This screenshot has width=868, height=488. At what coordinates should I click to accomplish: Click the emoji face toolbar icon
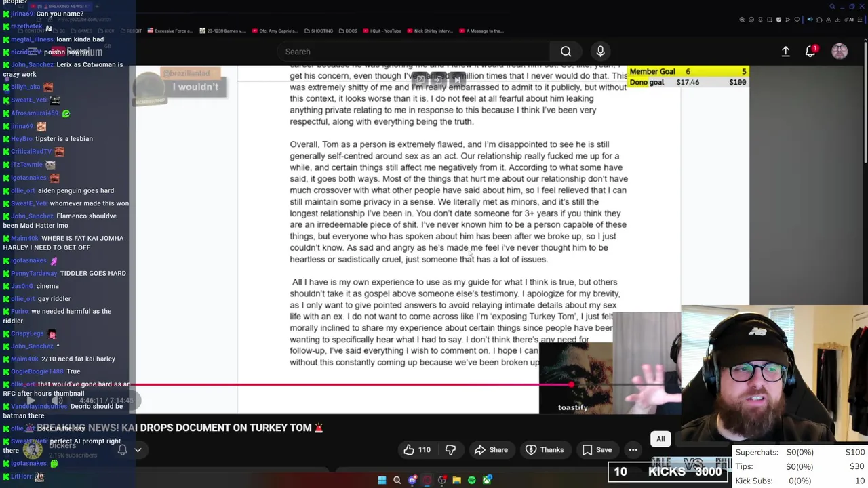(751, 20)
